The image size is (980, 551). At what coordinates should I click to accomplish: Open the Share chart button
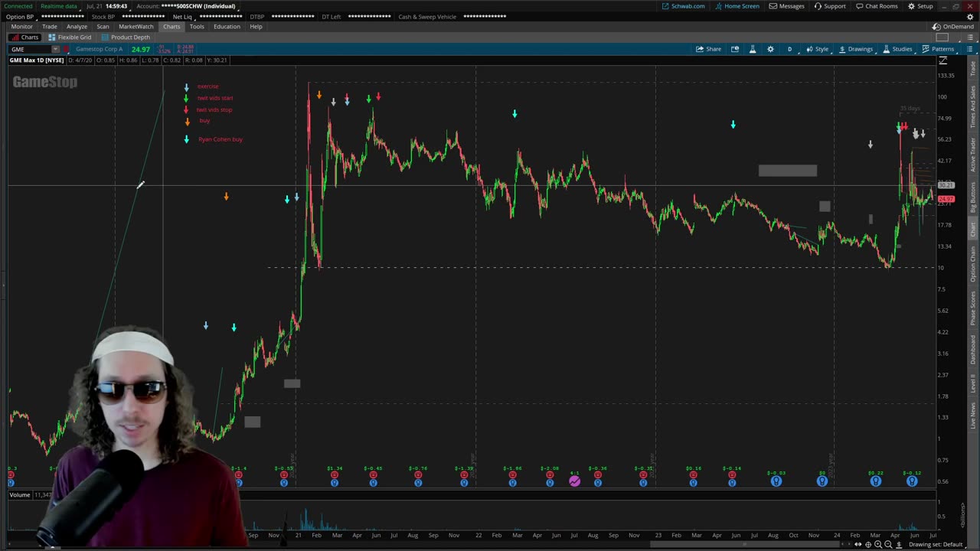(x=708, y=49)
